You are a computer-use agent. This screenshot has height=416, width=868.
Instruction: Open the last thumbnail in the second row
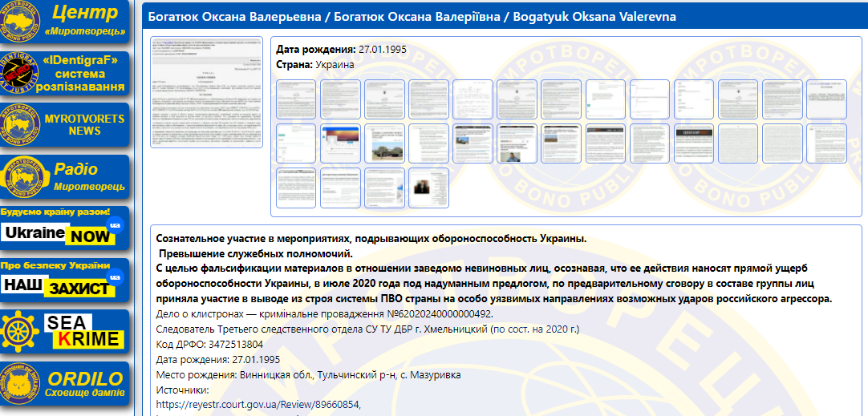pos(825,143)
